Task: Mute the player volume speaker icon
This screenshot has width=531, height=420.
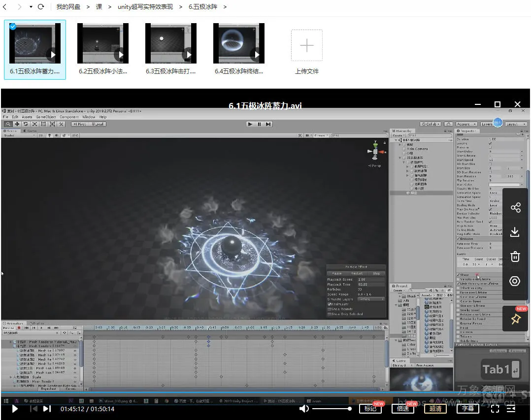Action: [x=304, y=409]
